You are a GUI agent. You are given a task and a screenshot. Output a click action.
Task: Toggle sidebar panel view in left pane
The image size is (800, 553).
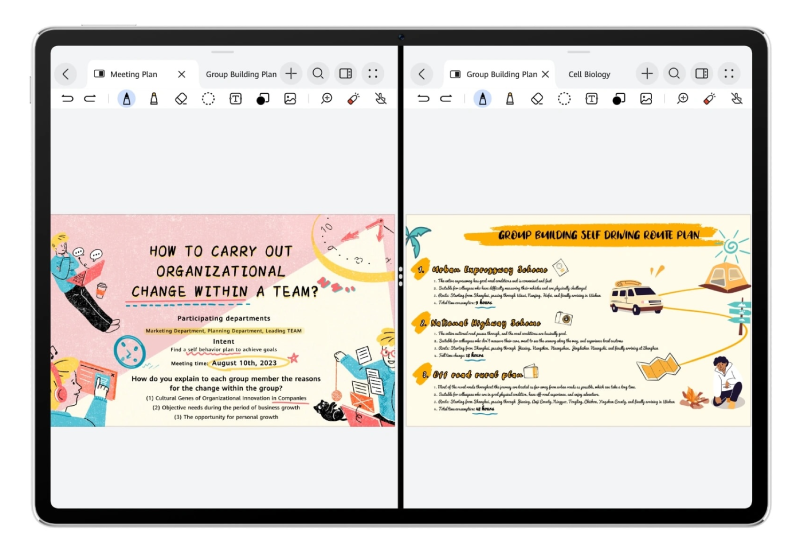pyautogui.click(x=345, y=73)
